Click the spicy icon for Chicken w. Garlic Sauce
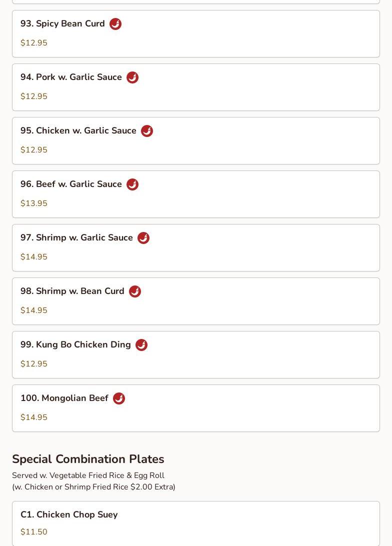392x546 pixels. pyautogui.click(x=147, y=131)
